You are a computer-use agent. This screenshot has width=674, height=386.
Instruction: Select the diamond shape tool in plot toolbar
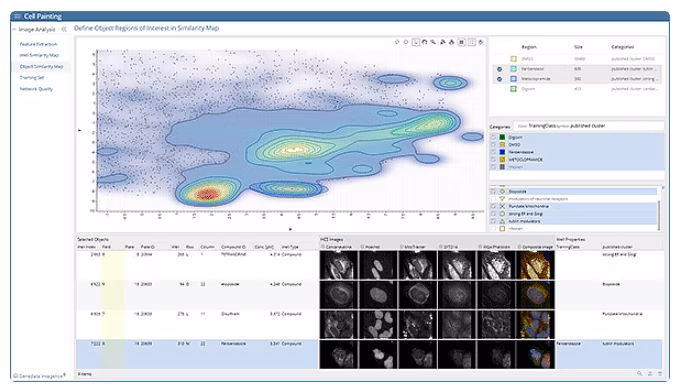pos(397,42)
